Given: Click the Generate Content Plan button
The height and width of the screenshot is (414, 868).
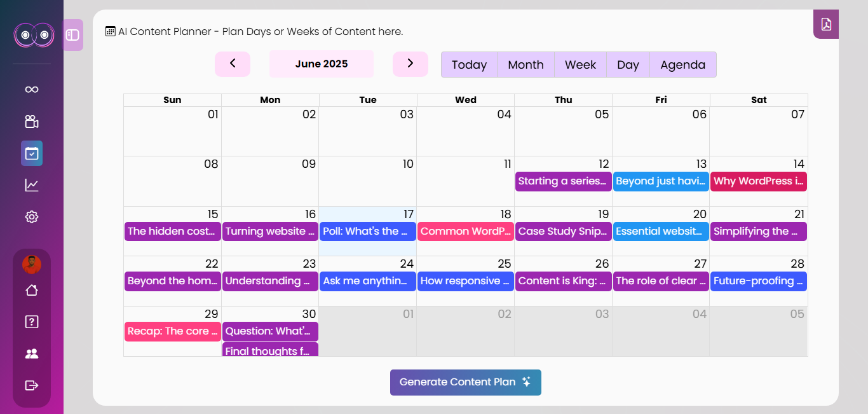Looking at the screenshot, I should (x=465, y=382).
